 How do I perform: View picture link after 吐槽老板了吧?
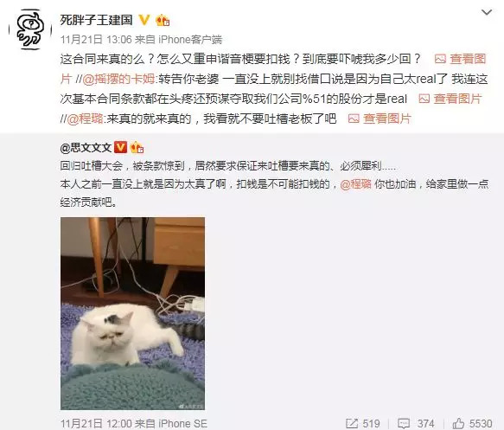[x=380, y=119]
